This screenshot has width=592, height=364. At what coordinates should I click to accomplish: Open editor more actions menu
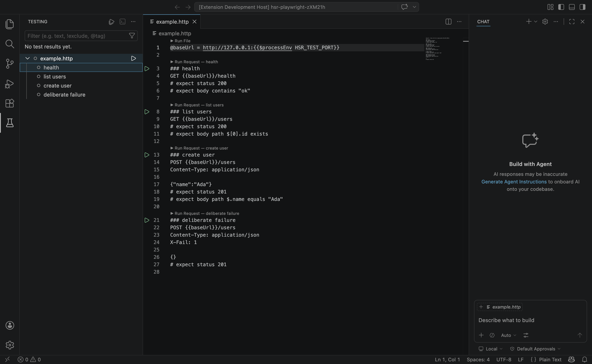459,22
